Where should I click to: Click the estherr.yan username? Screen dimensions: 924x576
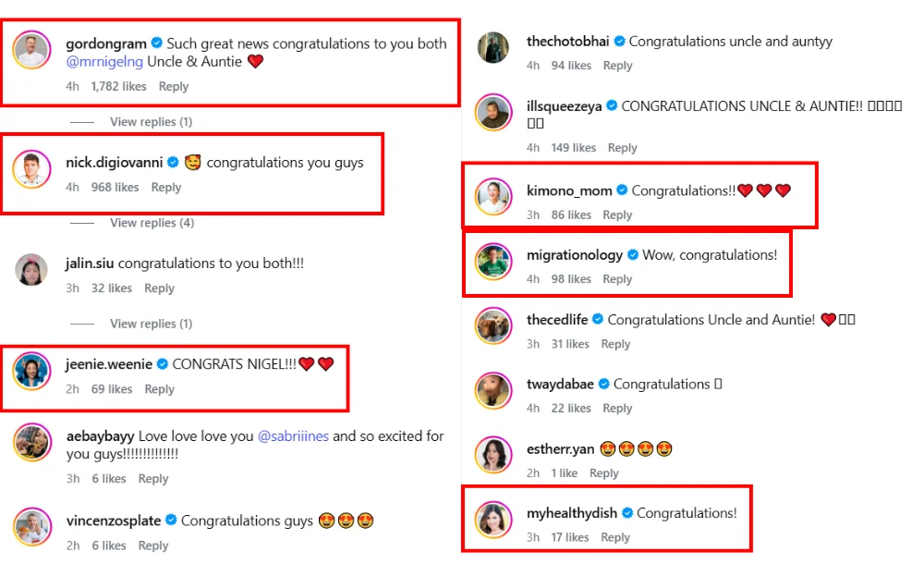[561, 449]
